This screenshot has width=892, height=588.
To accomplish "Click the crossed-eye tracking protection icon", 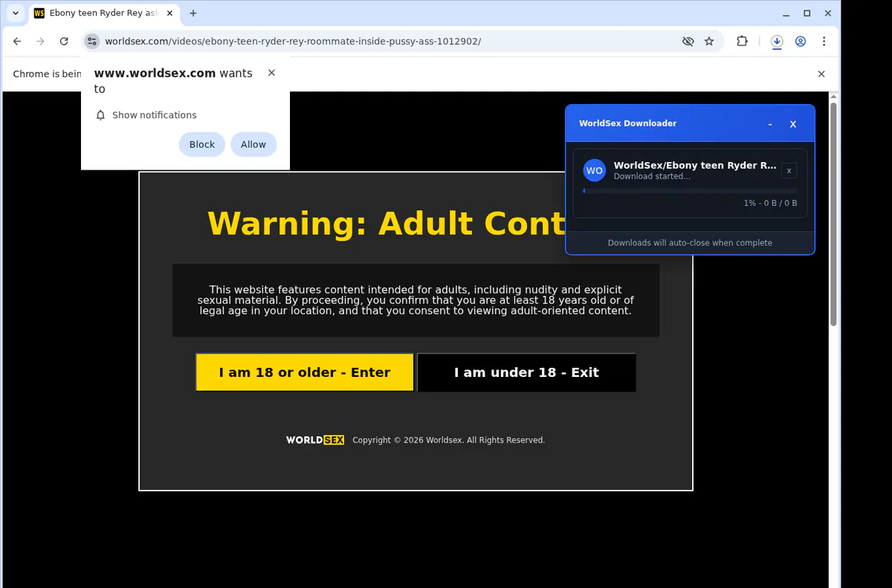I will [x=688, y=42].
